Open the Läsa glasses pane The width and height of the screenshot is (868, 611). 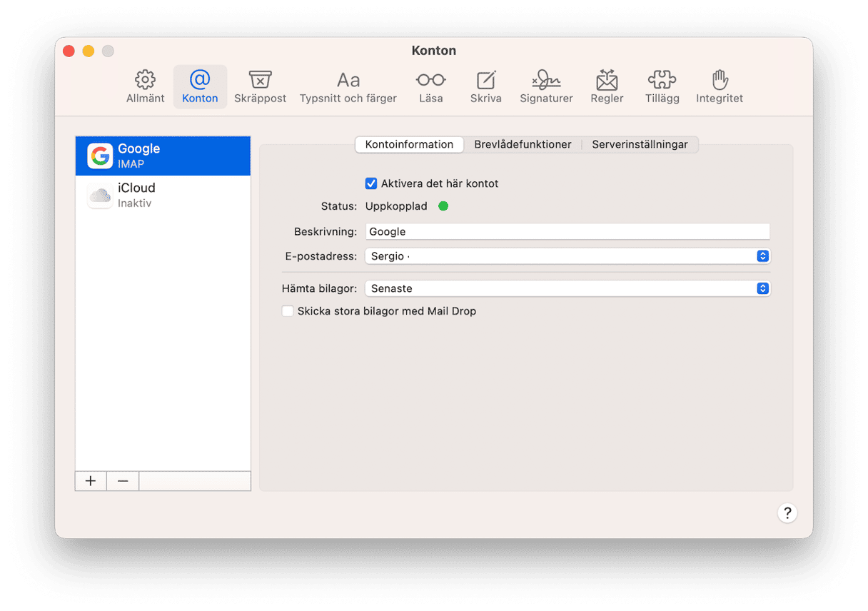coord(430,87)
